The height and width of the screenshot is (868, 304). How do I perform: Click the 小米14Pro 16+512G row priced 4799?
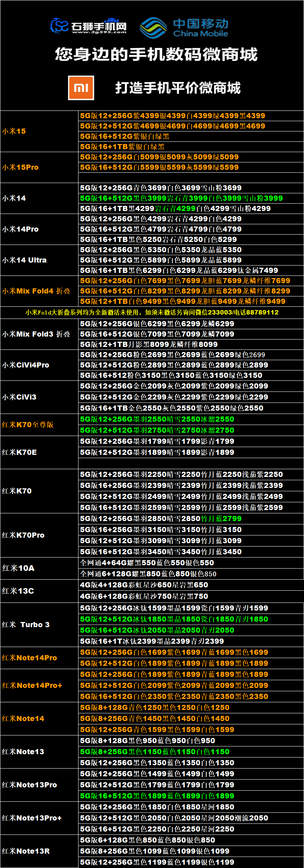191,229
